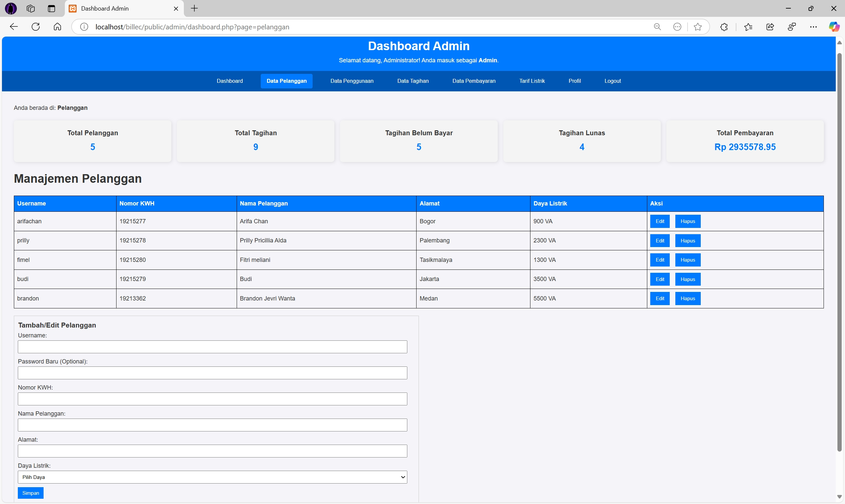Screen dimensions: 845x504
Task: Click the name cell Prilly Pricillia Alda
Action: click(x=326, y=240)
